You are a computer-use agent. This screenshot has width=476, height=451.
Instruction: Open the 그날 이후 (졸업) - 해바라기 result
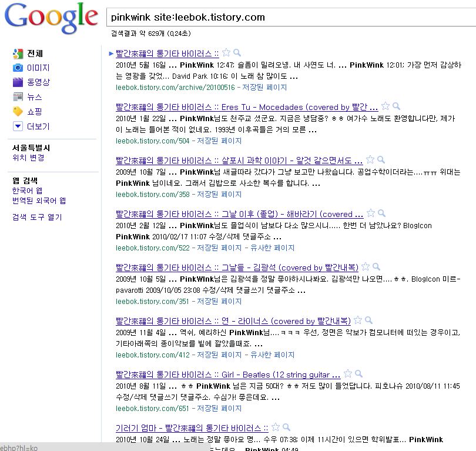point(240,214)
